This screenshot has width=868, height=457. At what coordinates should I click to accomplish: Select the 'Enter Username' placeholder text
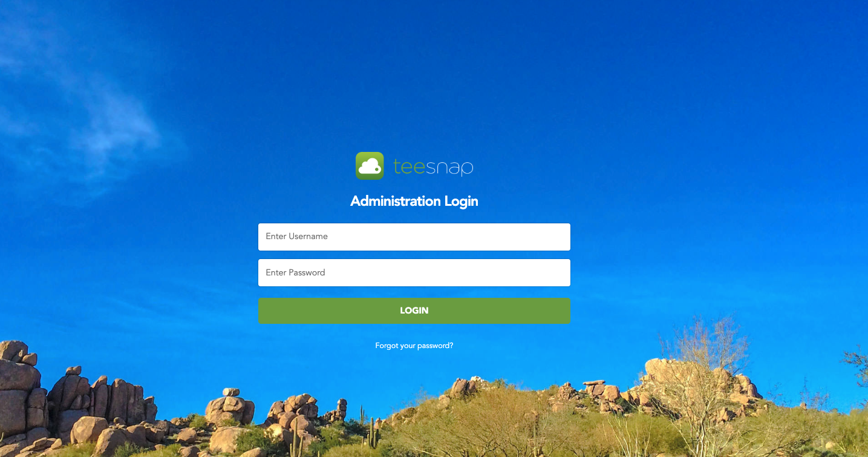coord(296,237)
